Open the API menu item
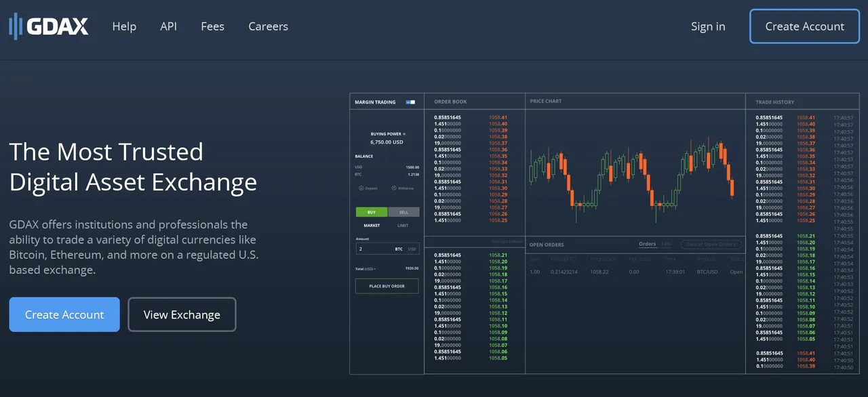Screen dimensions: 868x397 [168, 26]
